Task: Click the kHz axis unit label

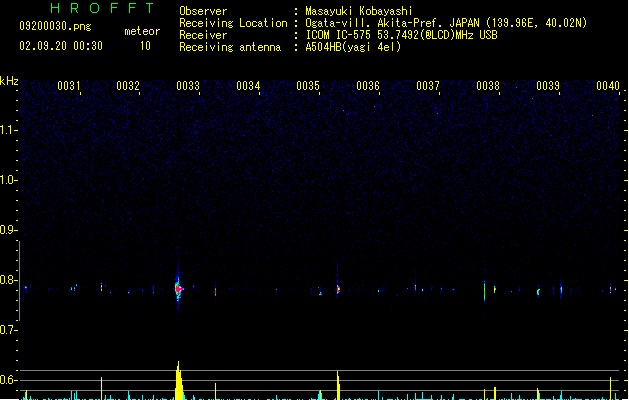Action: click(9, 81)
